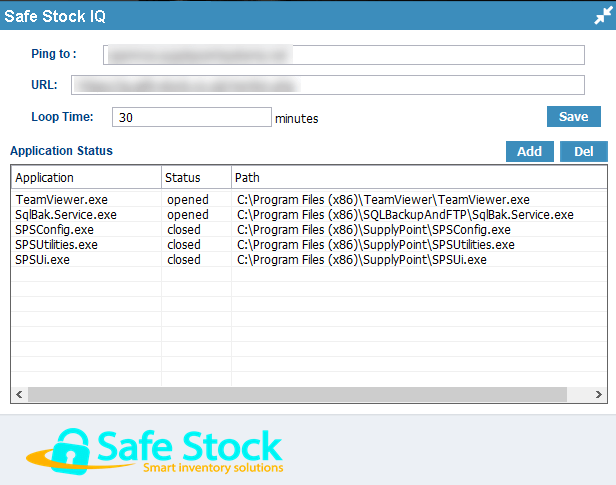
Task: Select the SPSConfig.exe application entry
Action: pos(55,230)
